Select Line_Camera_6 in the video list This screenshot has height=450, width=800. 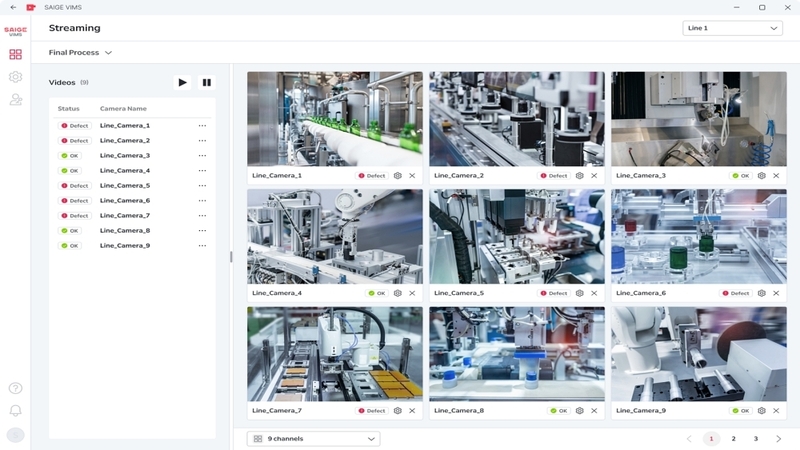click(x=125, y=201)
